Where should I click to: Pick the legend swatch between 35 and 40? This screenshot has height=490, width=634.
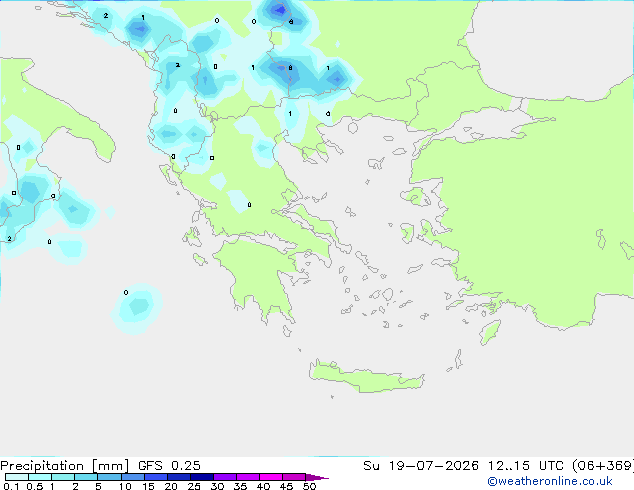tap(248, 477)
